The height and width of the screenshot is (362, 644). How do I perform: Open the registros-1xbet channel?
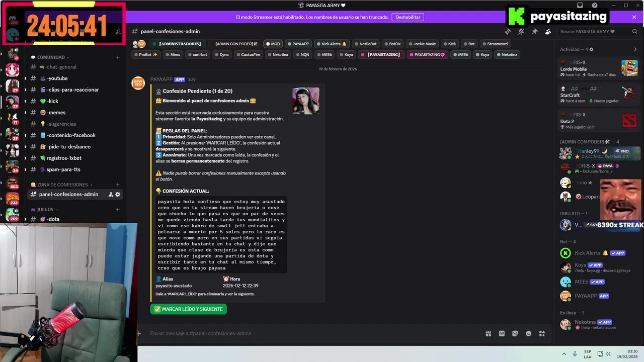(x=75, y=158)
